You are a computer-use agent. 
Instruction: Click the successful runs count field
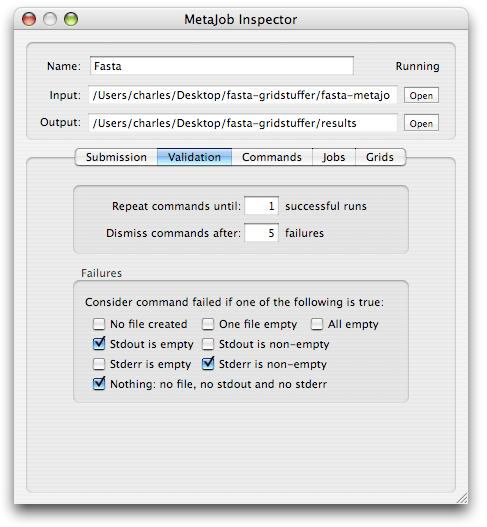(261, 206)
